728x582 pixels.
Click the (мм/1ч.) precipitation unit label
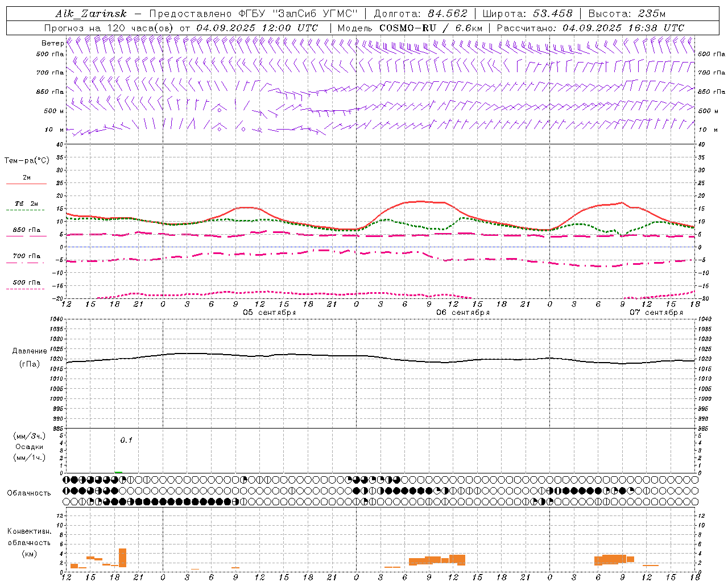29,458
